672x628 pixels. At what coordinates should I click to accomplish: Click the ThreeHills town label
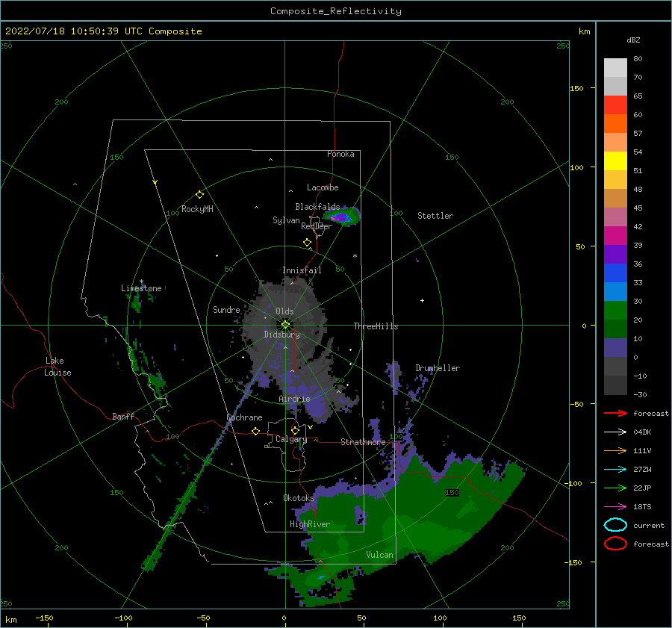coord(376,326)
